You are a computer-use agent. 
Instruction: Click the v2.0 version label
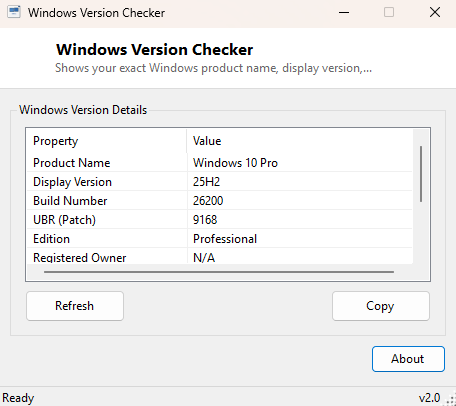tap(429, 398)
